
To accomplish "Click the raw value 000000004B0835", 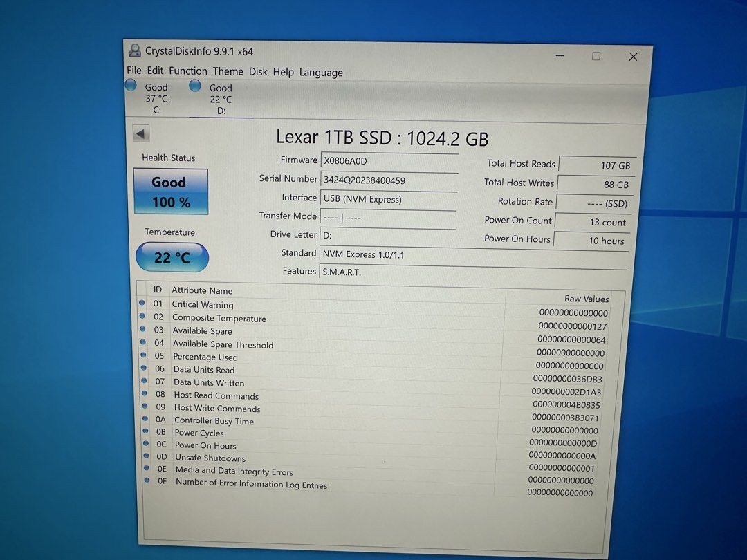I will (x=566, y=404).
